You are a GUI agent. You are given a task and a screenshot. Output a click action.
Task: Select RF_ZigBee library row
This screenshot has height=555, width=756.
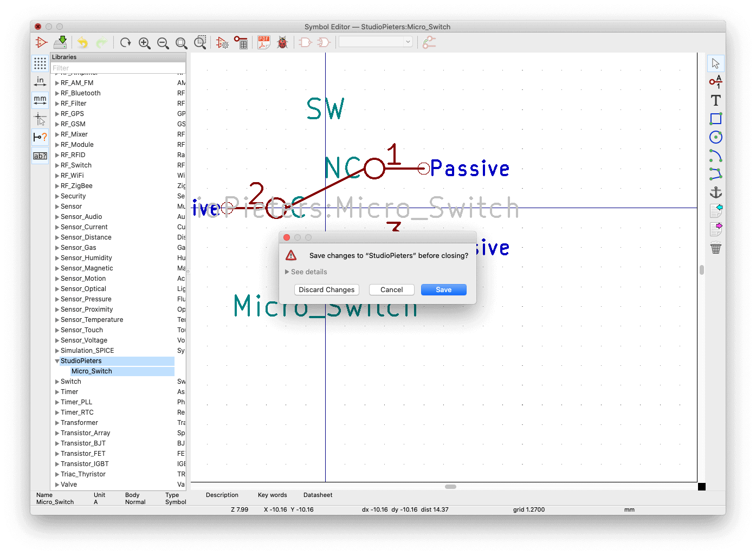click(x=118, y=186)
